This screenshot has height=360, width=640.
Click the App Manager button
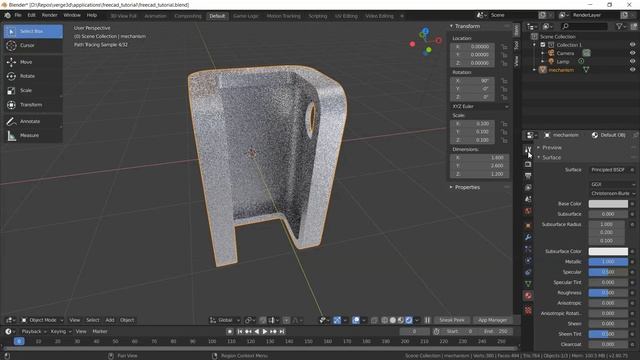pos(492,320)
